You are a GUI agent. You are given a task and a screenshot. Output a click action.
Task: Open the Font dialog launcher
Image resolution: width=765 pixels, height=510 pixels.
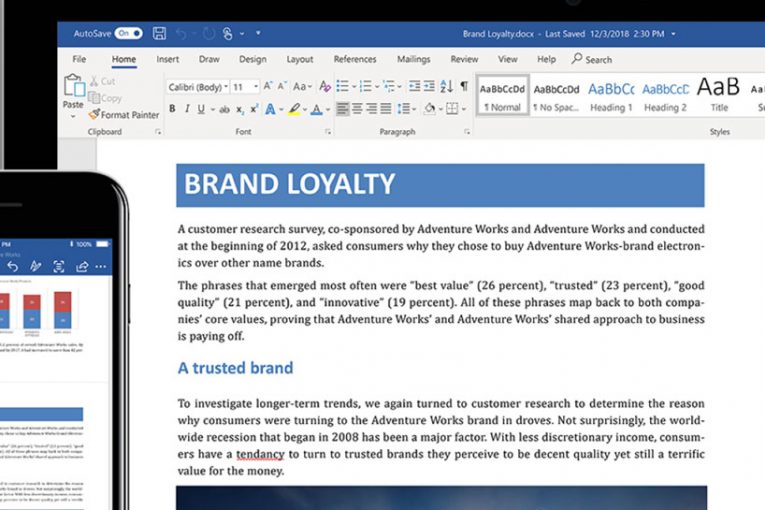click(x=328, y=132)
